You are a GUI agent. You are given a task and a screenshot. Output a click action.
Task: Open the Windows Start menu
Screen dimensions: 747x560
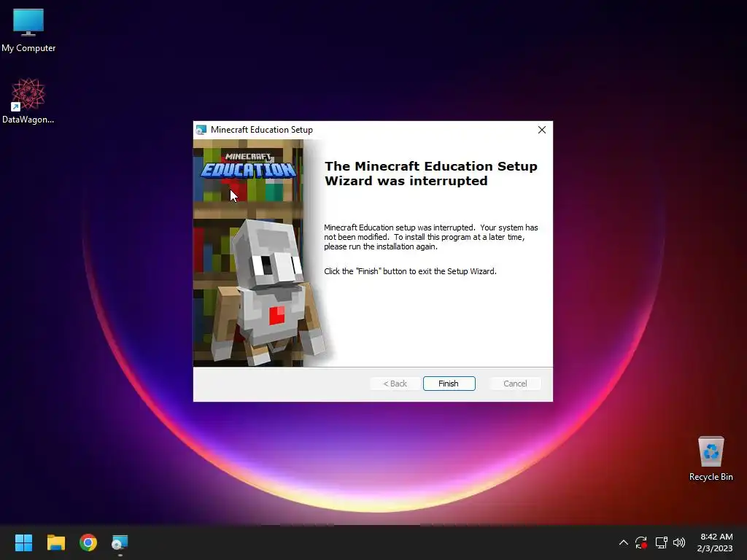(x=23, y=542)
